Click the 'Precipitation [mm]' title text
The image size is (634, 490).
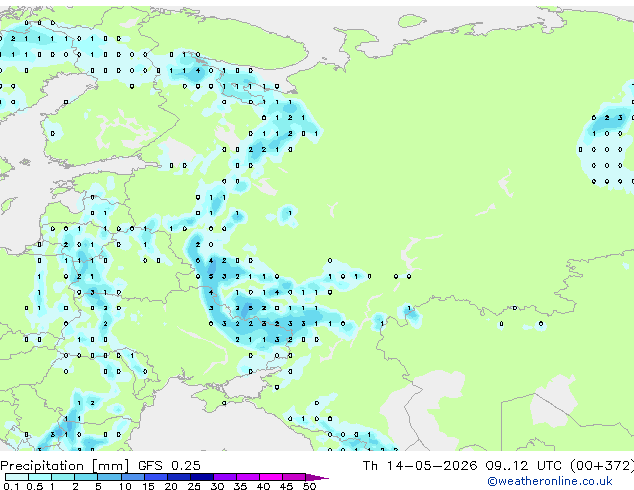(x=65, y=466)
